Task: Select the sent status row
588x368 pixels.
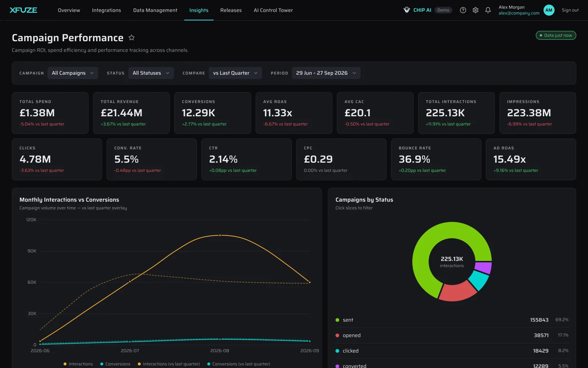Action: [x=452, y=320]
